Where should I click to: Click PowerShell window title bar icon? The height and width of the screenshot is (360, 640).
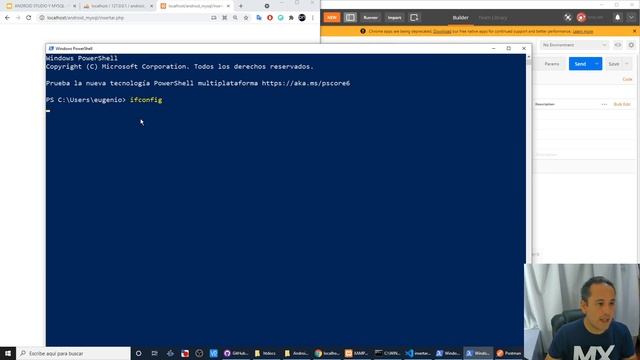(x=51, y=48)
